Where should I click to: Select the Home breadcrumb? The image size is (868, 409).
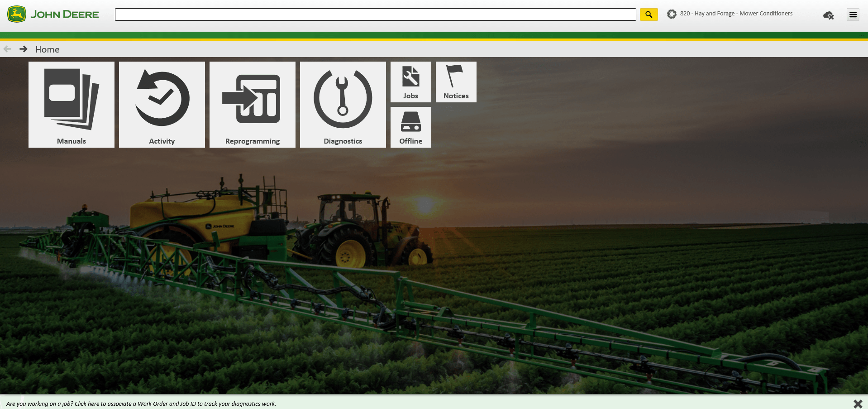pyautogui.click(x=47, y=49)
